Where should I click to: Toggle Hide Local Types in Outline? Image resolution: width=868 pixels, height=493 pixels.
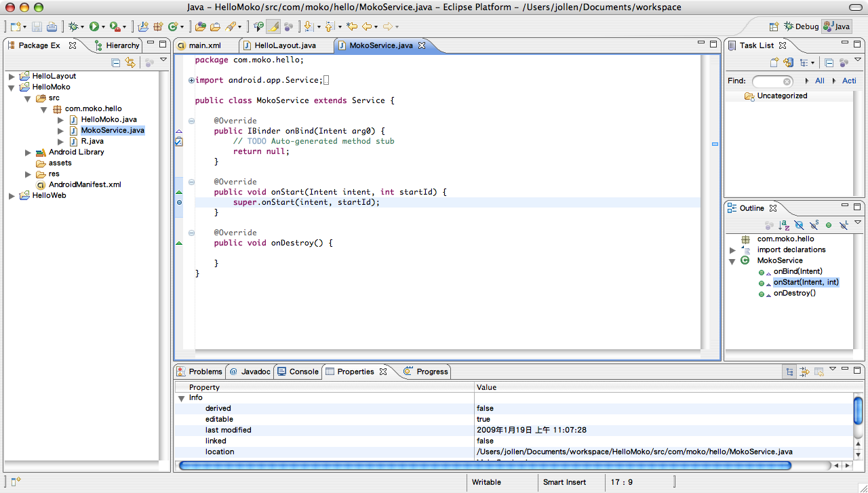(x=844, y=225)
